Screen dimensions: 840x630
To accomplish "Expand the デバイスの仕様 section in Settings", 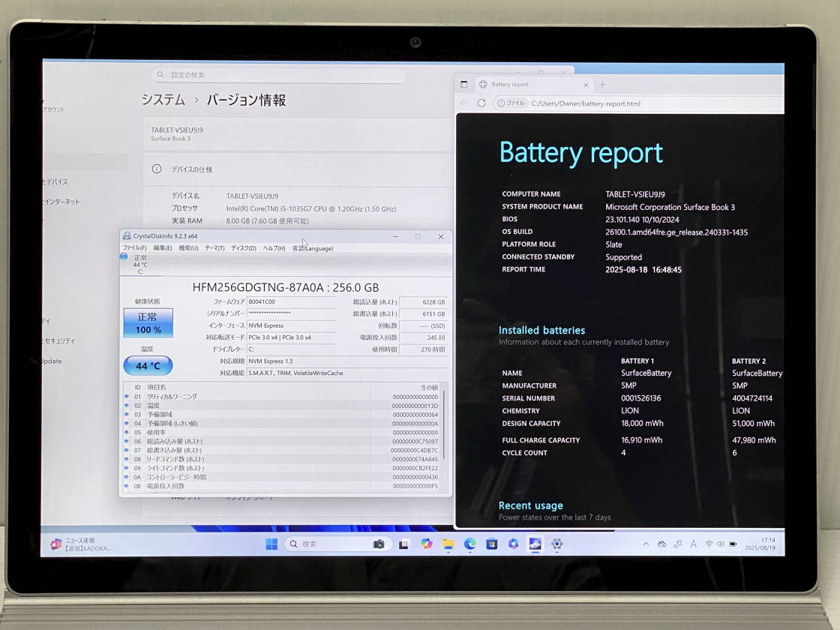I will click(x=298, y=169).
